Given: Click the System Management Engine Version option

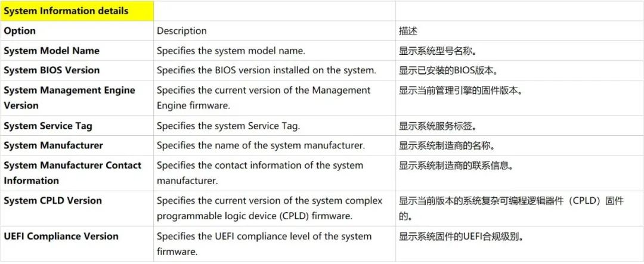Looking at the screenshot, I should point(77,98).
